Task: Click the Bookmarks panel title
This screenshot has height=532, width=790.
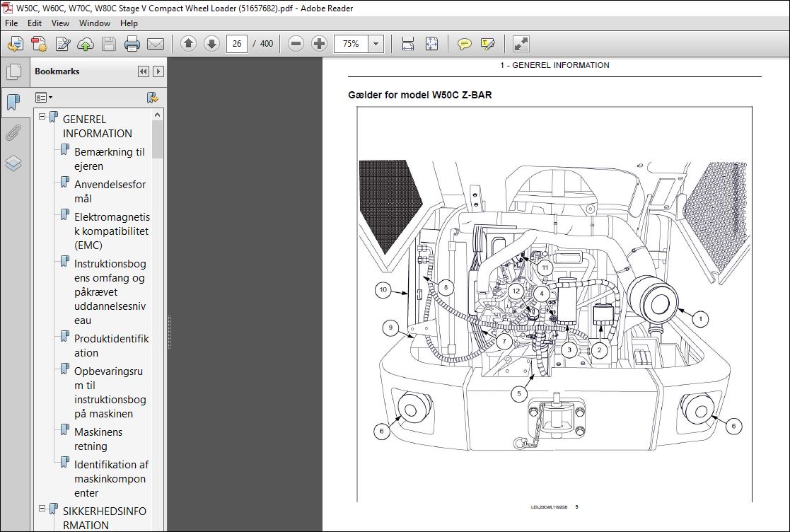Action: [x=57, y=71]
